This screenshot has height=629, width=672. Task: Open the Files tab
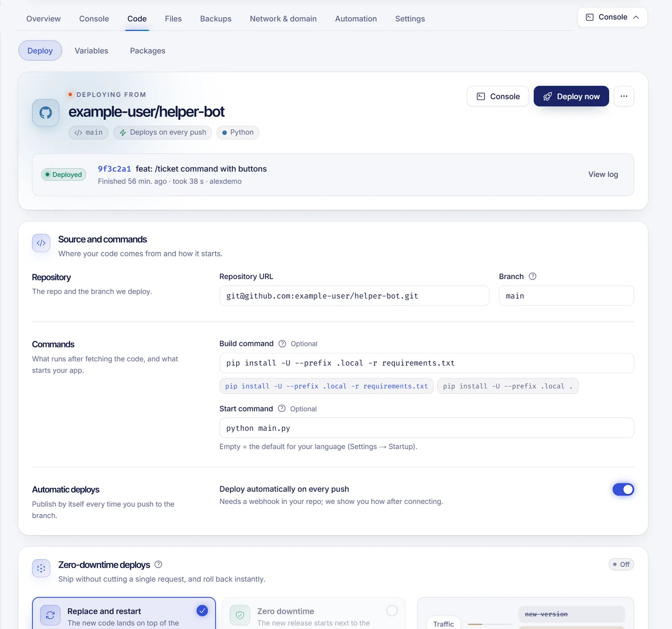click(173, 19)
